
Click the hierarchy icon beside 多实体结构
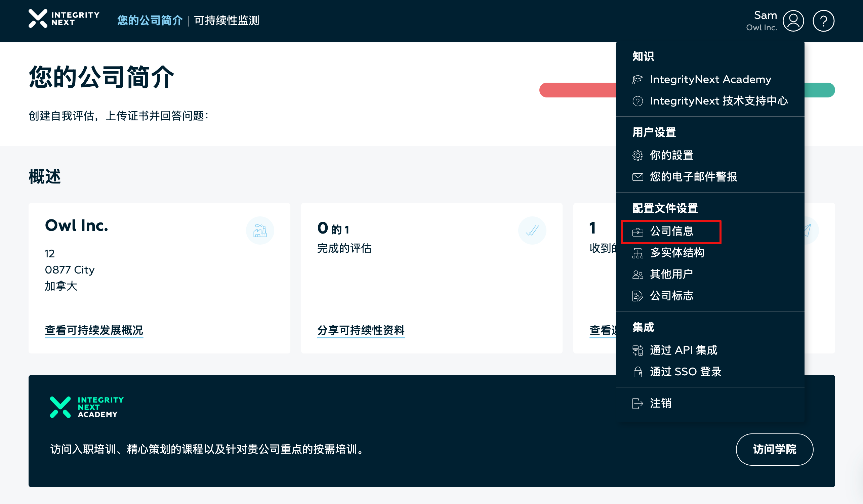(637, 253)
